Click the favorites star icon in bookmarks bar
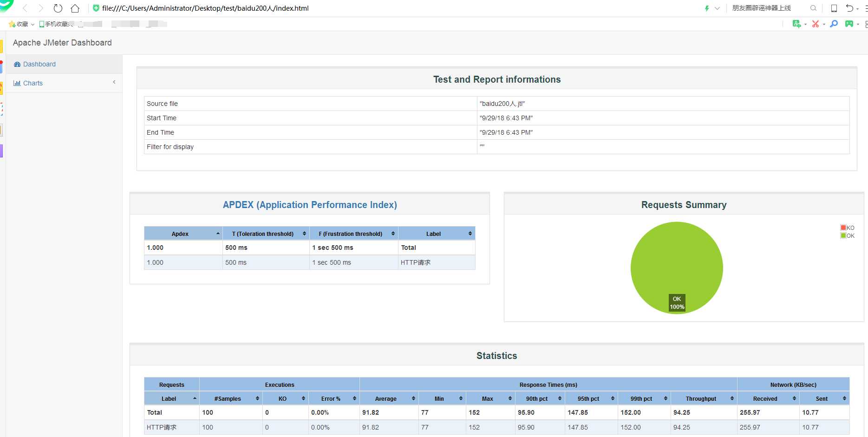This screenshot has width=868, height=437. pyautogui.click(x=12, y=24)
